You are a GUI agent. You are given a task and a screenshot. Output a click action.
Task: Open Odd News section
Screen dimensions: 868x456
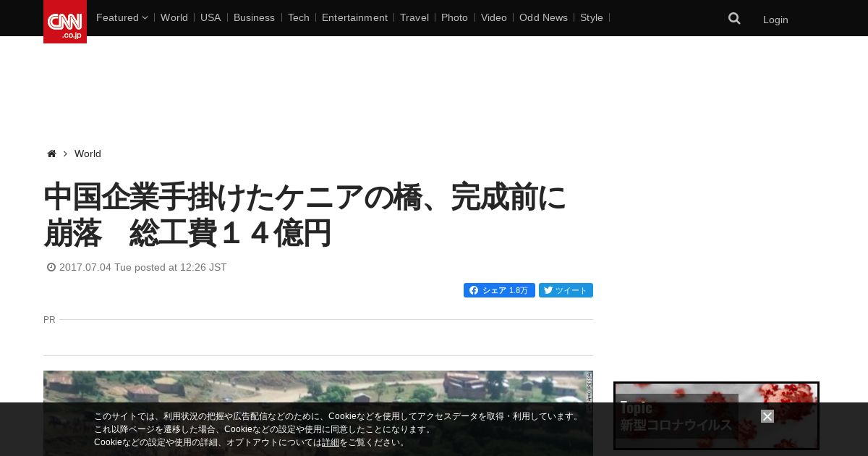(543, 17)
